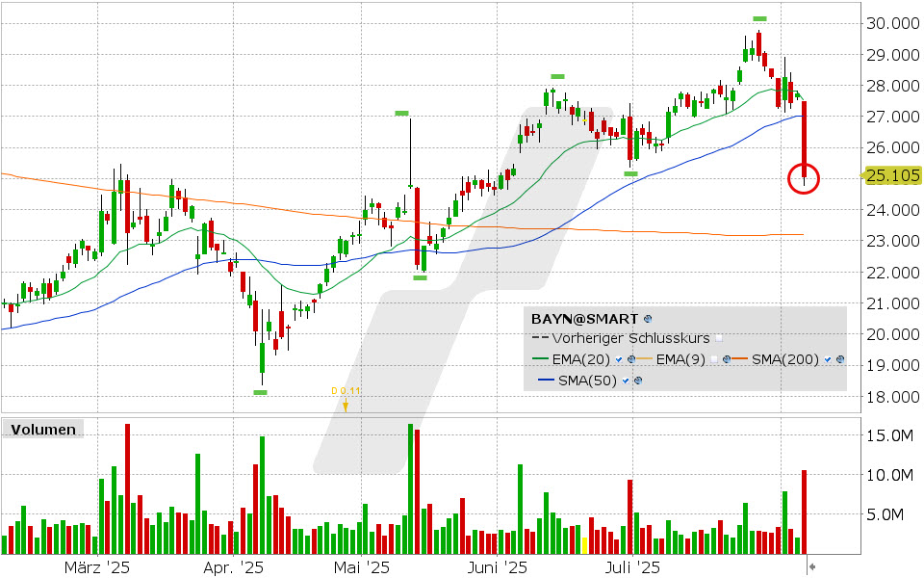Image resolution: width=924 pixels, height=578 pixels.
Task: Uncheck the SMA(200) visibility checkbox
Action: [828, 359]
